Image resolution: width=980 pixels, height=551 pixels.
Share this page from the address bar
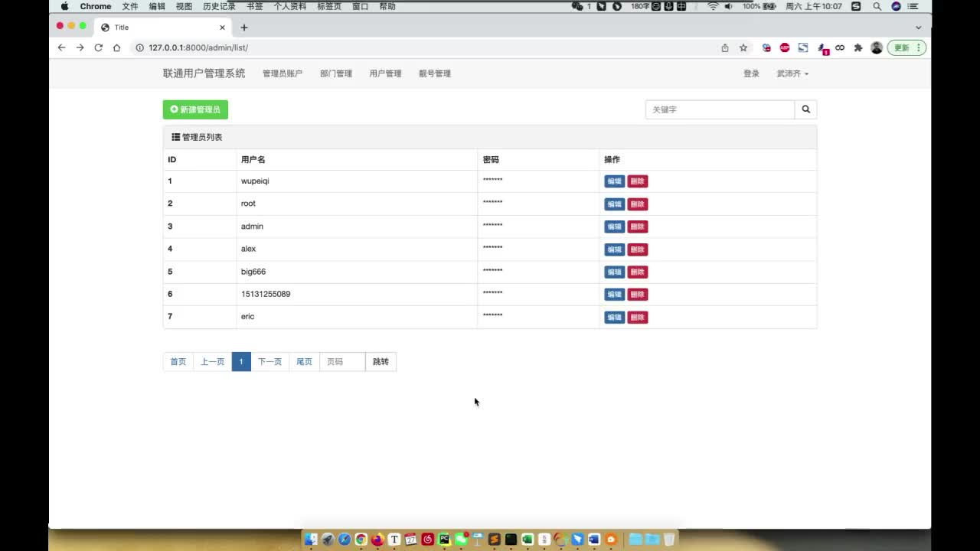tap(725, 47)
